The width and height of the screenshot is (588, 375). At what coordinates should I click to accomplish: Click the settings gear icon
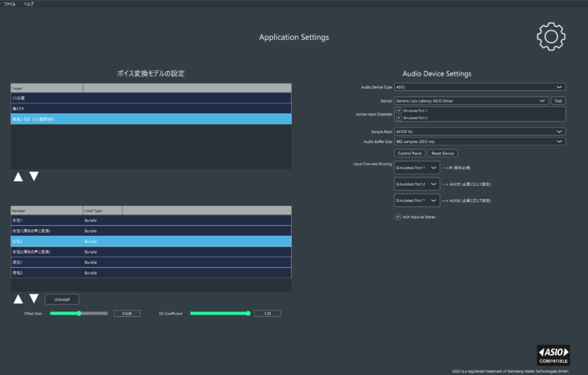coord(550,37)
